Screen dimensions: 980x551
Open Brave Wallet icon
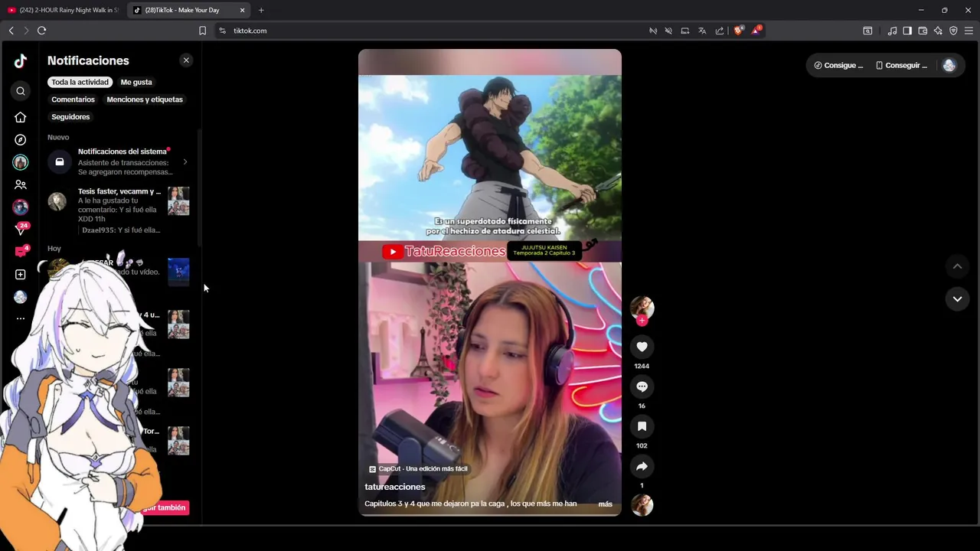(923, 31)
